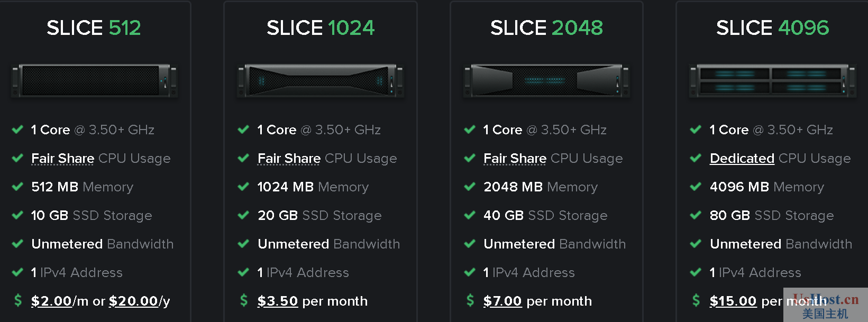Click checkmark beside 4096 MB Memory
The height and width of the screenshot is (322, 868).
[696, 187]
